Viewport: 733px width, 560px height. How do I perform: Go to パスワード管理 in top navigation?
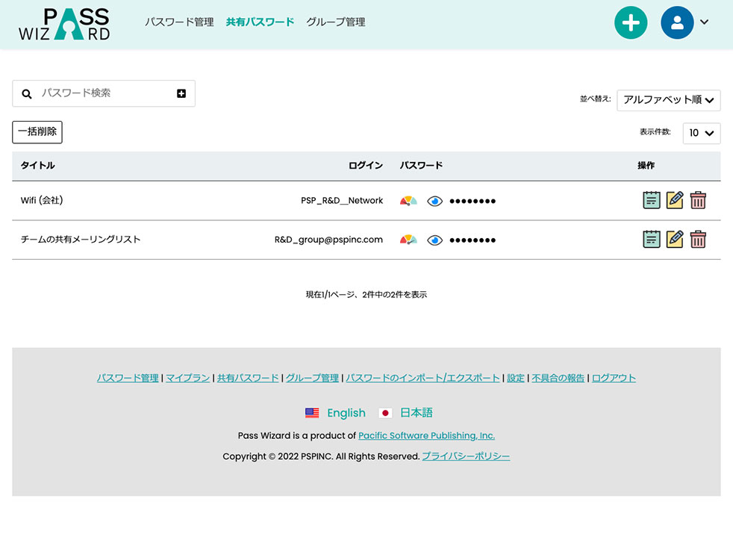click(x=179, y=22)
